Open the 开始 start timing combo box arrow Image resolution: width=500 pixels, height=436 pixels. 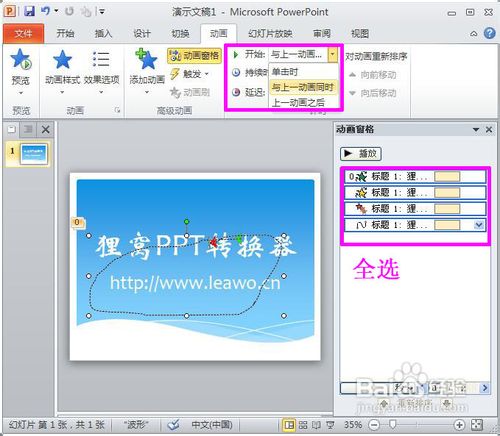point(332,54)
